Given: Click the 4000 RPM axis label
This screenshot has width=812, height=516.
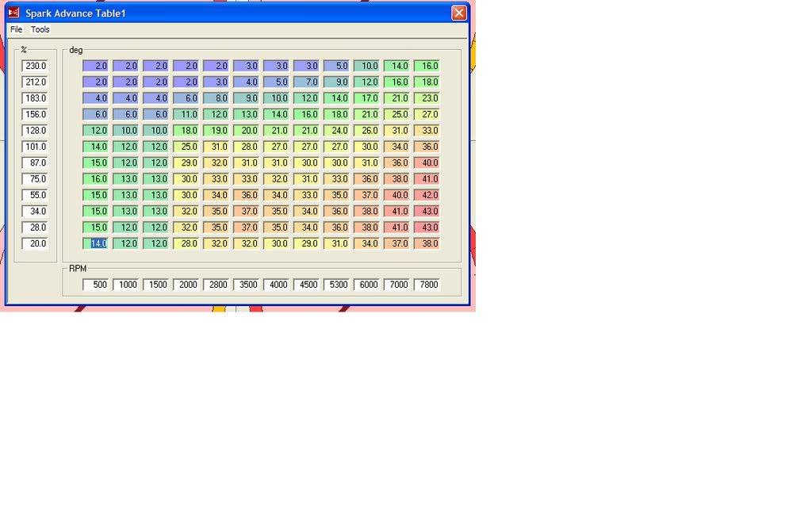Looking at the screenshot, I should coord(278,285).
